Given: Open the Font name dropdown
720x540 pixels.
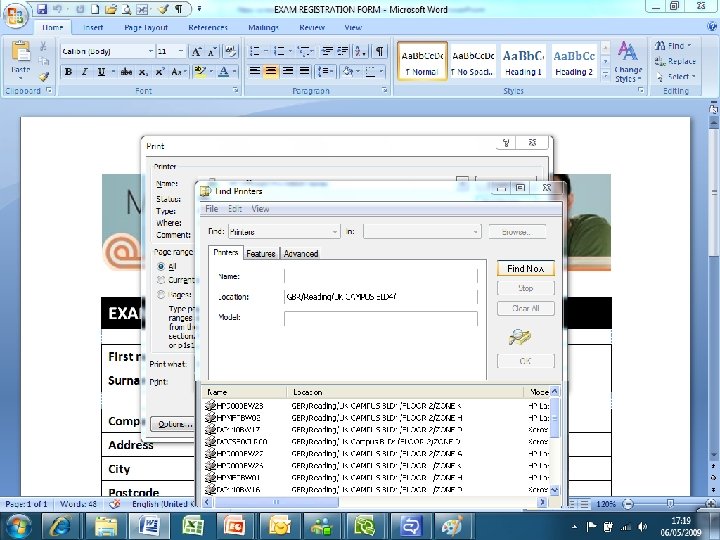Looking at the screenshot, I should pyautogui.click(x=150, y=51).
